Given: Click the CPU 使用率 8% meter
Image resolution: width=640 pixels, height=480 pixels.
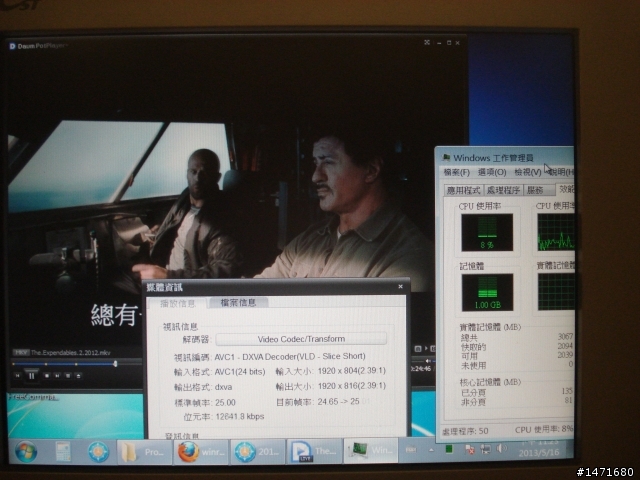Looking at the screenshot, I should (x=487, y=232).
